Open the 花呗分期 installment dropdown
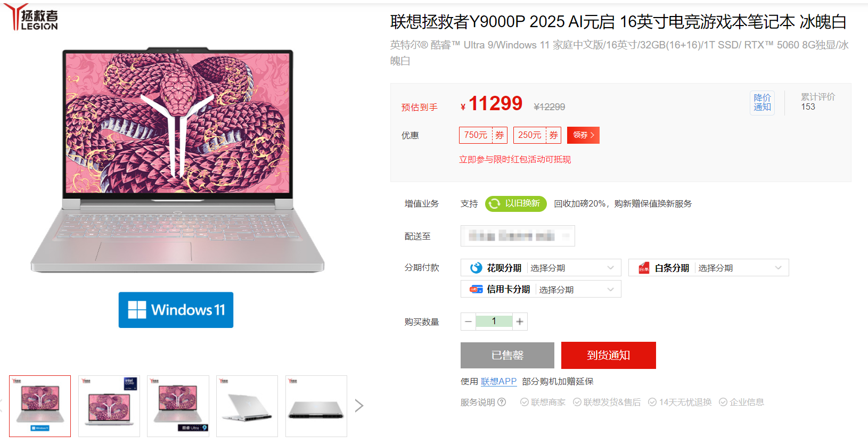 click(x=541, y=268)
